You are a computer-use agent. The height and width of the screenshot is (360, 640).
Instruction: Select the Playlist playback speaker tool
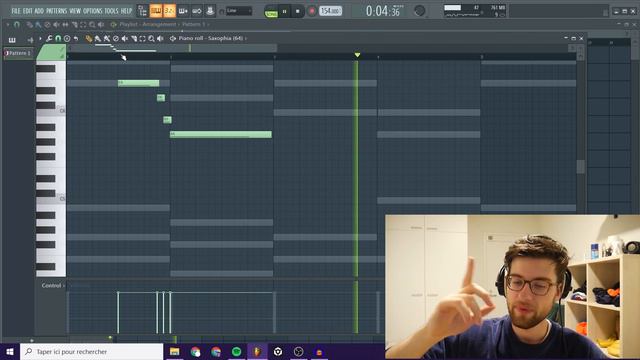coord(101,24)
